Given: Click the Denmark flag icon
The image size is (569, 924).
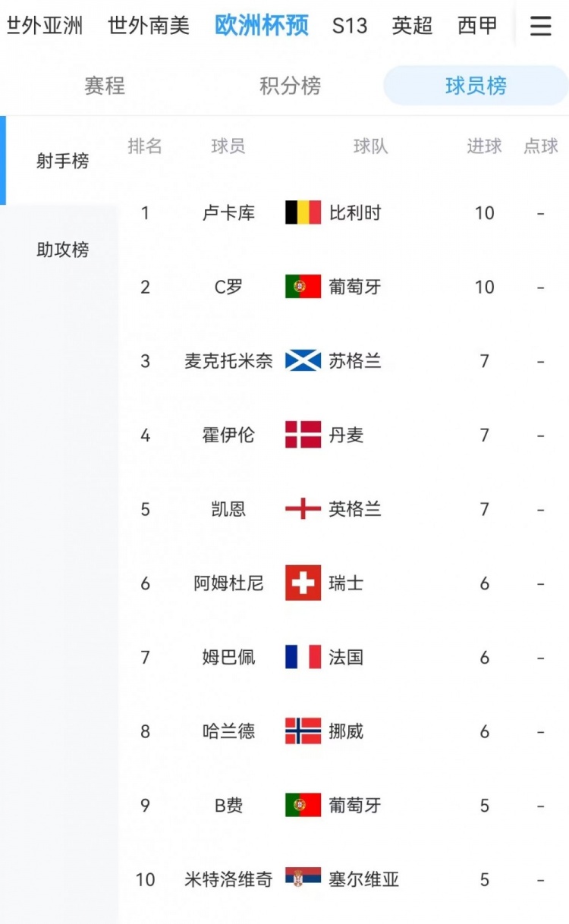Looking at the screenshot, I should point(303,435).
